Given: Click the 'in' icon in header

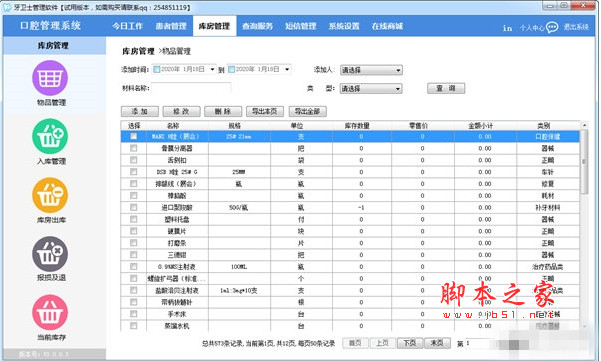Looking at the screenshot, I should click(507, 28).
